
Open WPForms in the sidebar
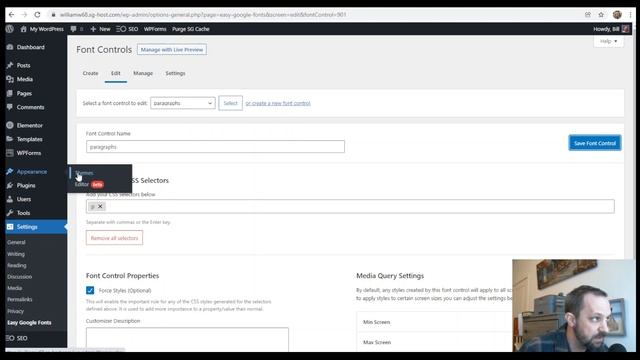pyautogui.click(x=29, y=153)
